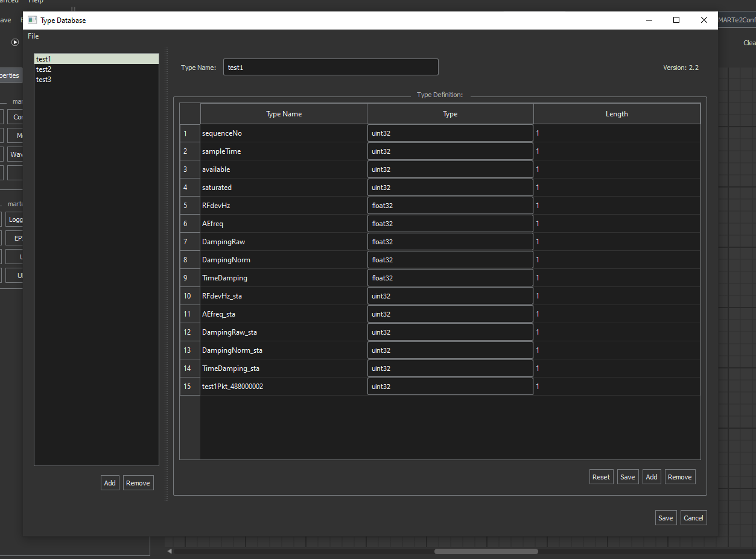This screenshot has width=756, height=559.
Task: Click the circular play icon on the left
Action: pyautogui.click(x=14, y=42)
